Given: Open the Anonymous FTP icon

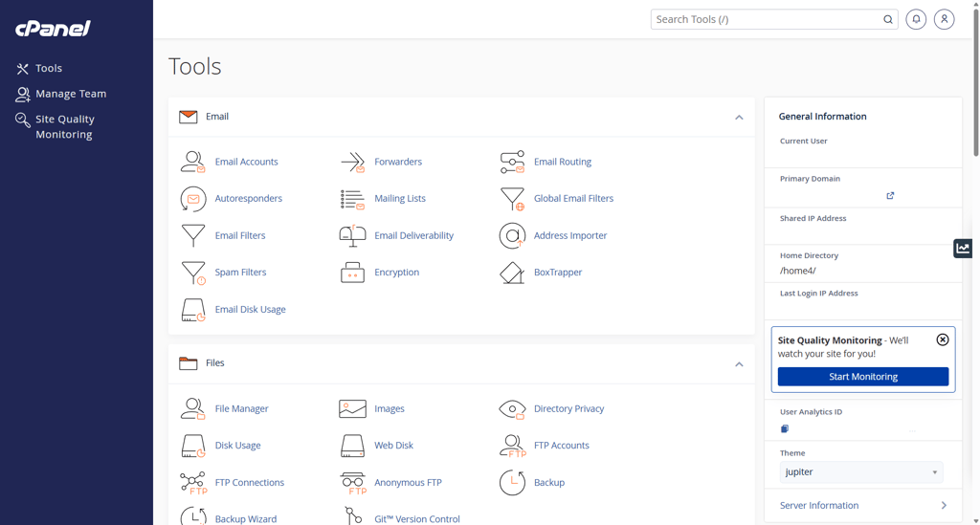Looking at the screenshot, I should click(x=352, y=483).
